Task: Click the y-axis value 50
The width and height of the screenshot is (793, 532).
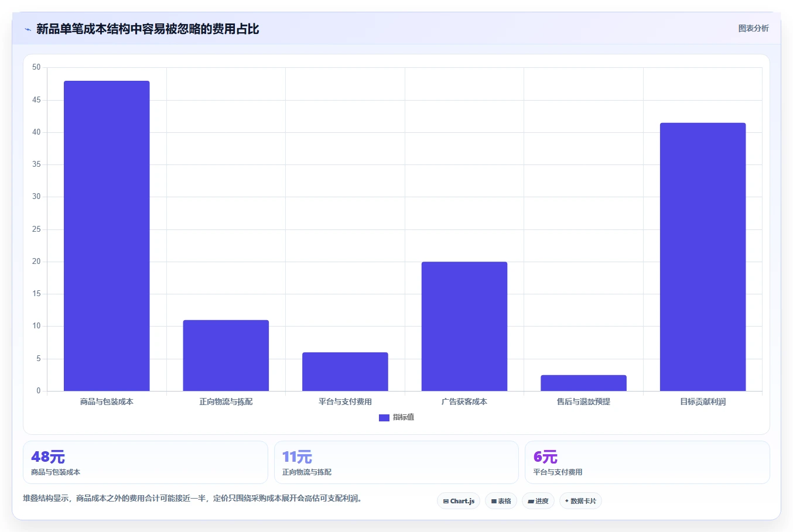Action: pos(36,67)
